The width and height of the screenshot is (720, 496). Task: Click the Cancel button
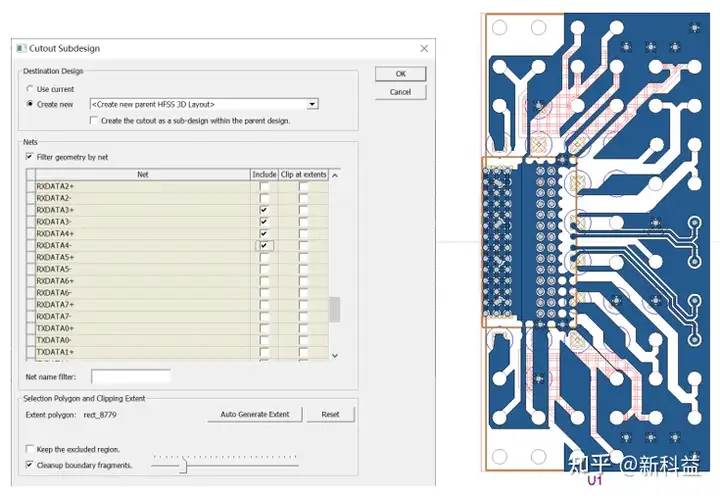point(400,92)
